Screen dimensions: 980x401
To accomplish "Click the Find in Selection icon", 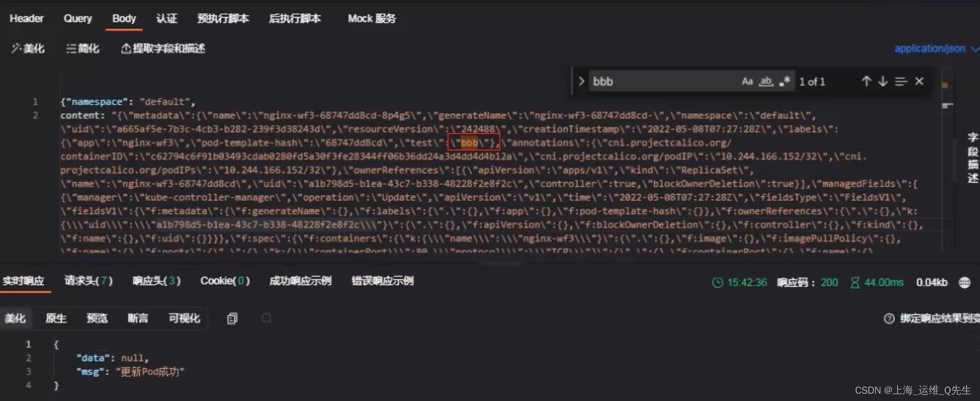I will pos(901,81).
